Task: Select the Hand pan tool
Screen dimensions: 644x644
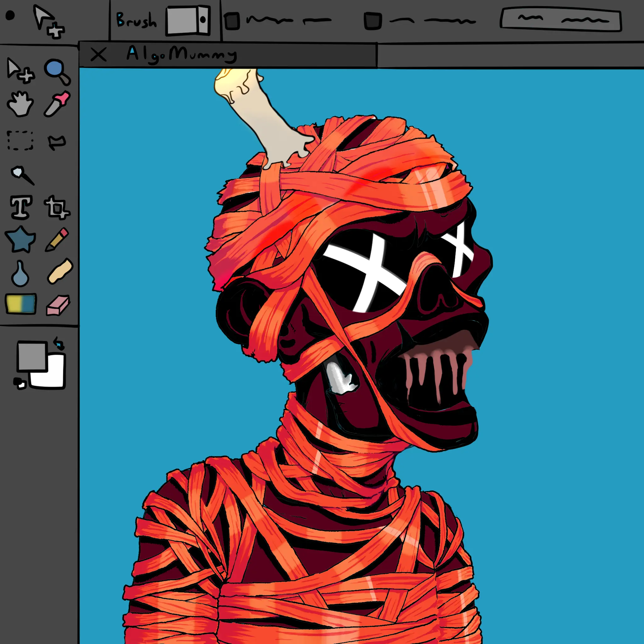Action: click(20, 104)
